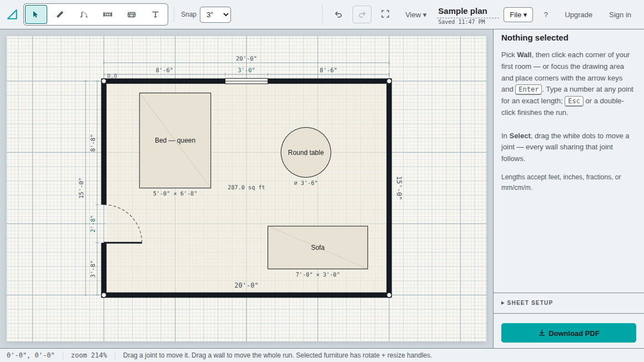This screenshot has height=362, width=644.
Task: Click Sign in
Action: tap(620, 15)
